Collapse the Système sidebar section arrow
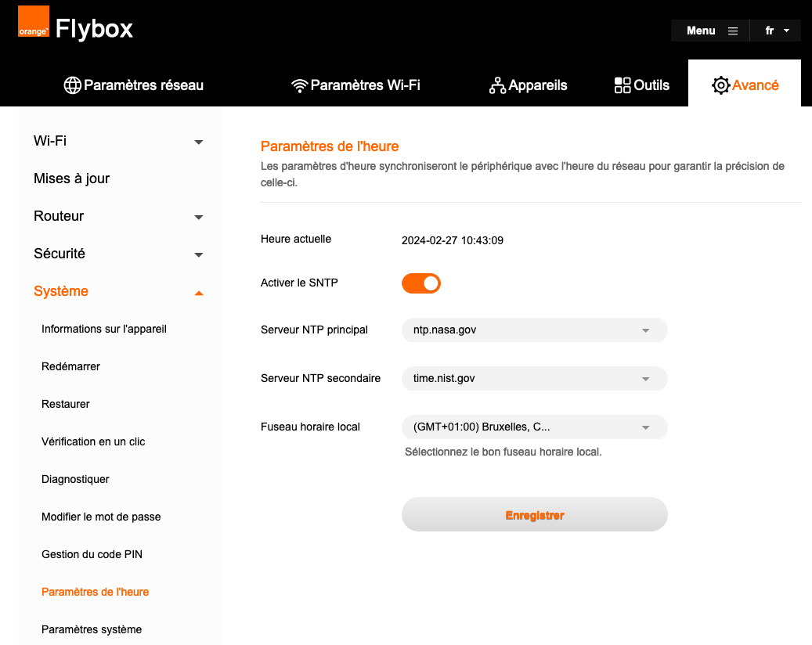 (198, 293)
